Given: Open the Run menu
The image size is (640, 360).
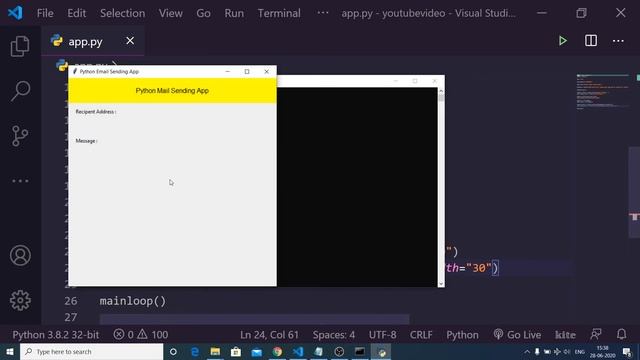Looking at the screenshot, I should tap(234, 13).
